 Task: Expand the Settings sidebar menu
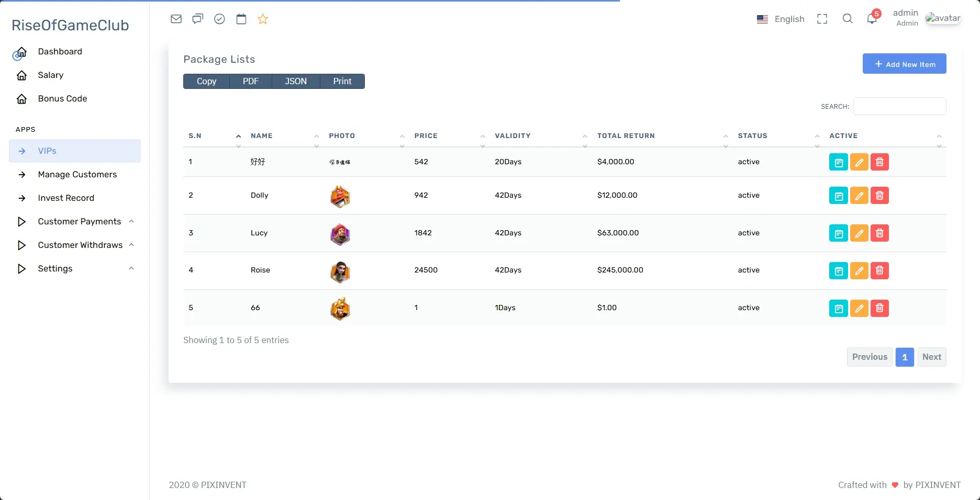point(55,269)
